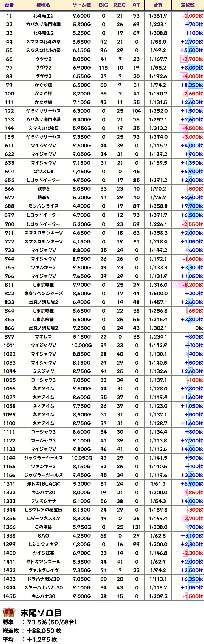The width and height of the screenshot is (204, 644).
Task: Click the AT column header
Action: tap(136, 5)
